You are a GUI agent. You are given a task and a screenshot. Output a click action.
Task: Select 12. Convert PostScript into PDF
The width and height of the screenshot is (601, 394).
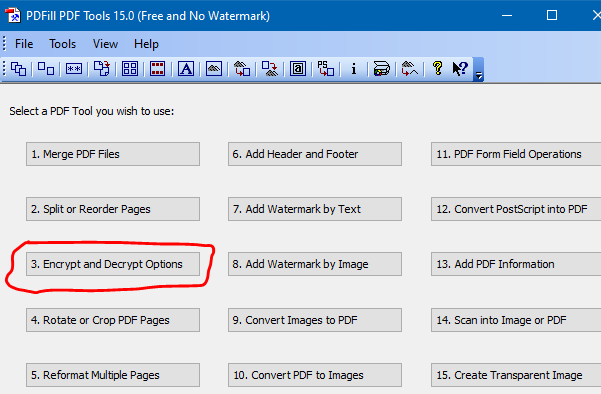click(516, 209)
